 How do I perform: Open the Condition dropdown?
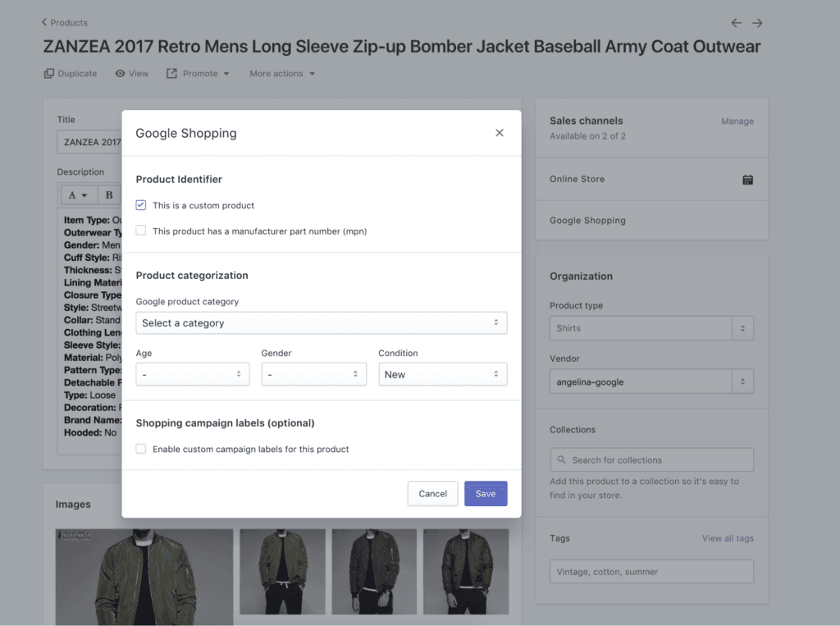click(442, 374)
